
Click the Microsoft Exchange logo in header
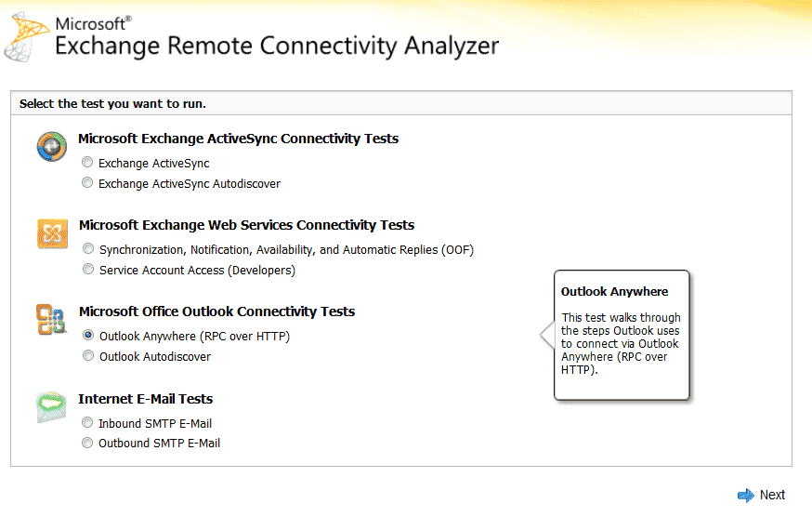pyautogui.click(x=26, y=37)
